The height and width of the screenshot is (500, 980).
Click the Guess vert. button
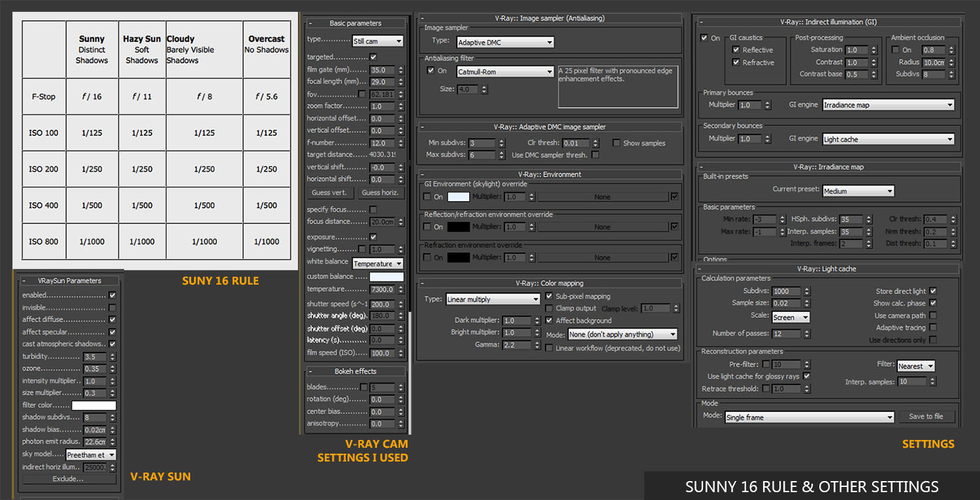click(330, 193)
